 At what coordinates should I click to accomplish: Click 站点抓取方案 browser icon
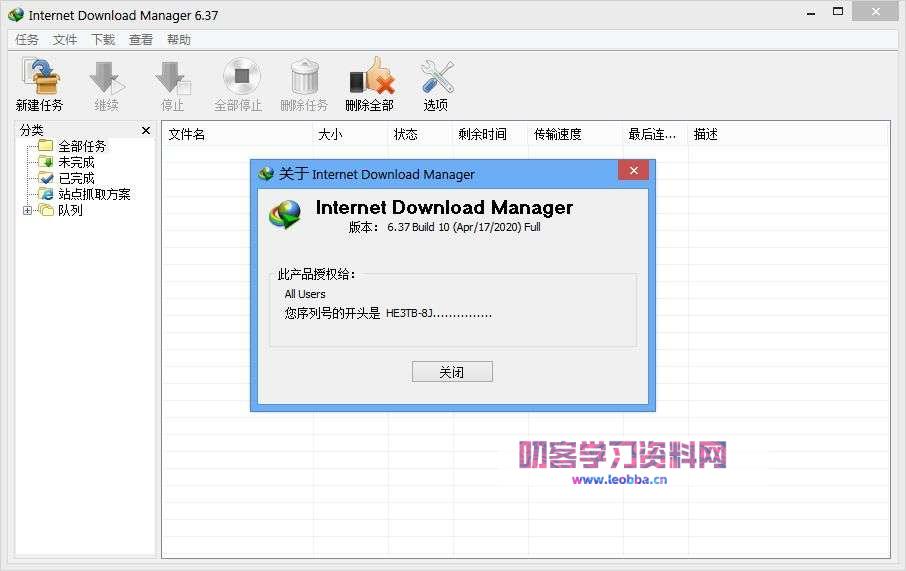[x=46, y=194]
